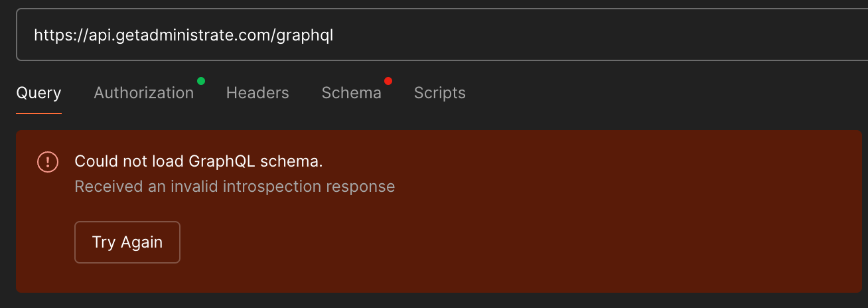
Task: Go to the Scripts tab
Action: (x=440, y=93)
